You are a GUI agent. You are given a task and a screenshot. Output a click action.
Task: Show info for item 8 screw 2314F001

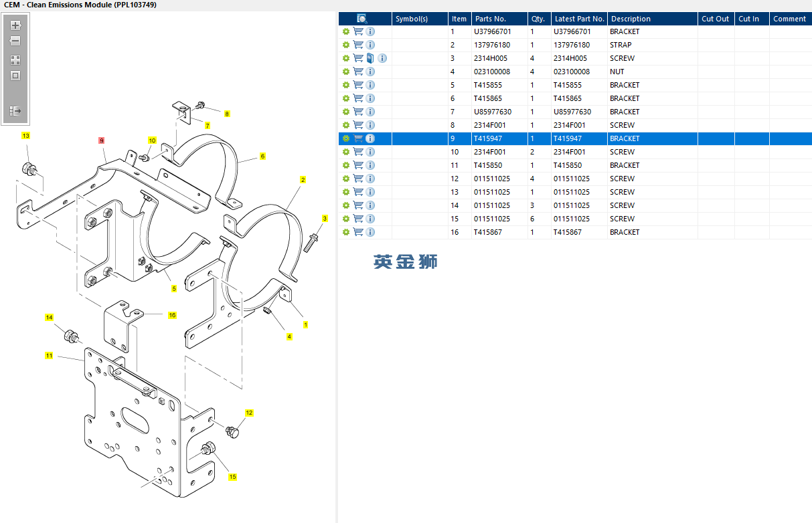(370, 125)
